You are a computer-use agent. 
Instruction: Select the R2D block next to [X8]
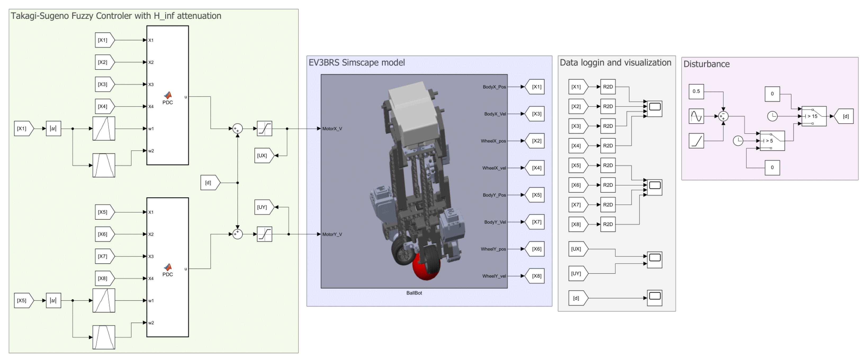[608, 224]
